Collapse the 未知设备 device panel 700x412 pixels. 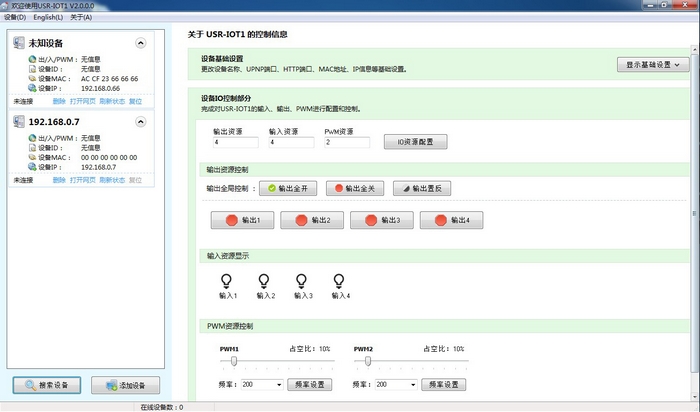coord(141,43)
